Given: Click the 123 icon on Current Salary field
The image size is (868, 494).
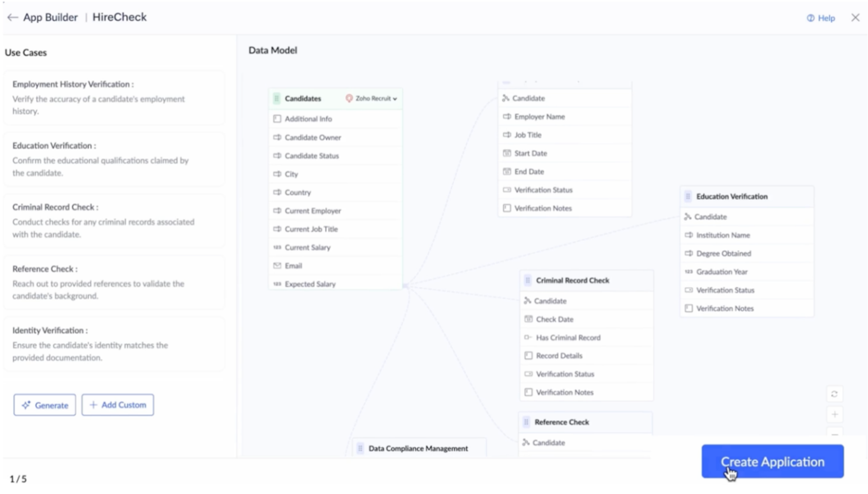Looking at the screenshot, I should point(277,247).
